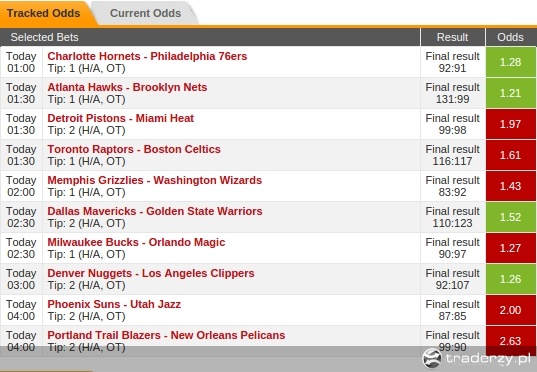Open Charlotte Hornets - Philadelphia 76ers match
The height and width of the screenshot is (372, 537).
point(147,56)
